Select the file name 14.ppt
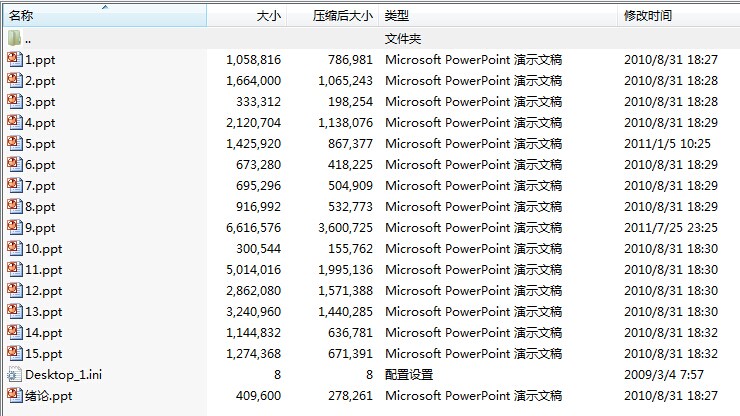Viewport: 740px width, 416px height. coord(43,333)
